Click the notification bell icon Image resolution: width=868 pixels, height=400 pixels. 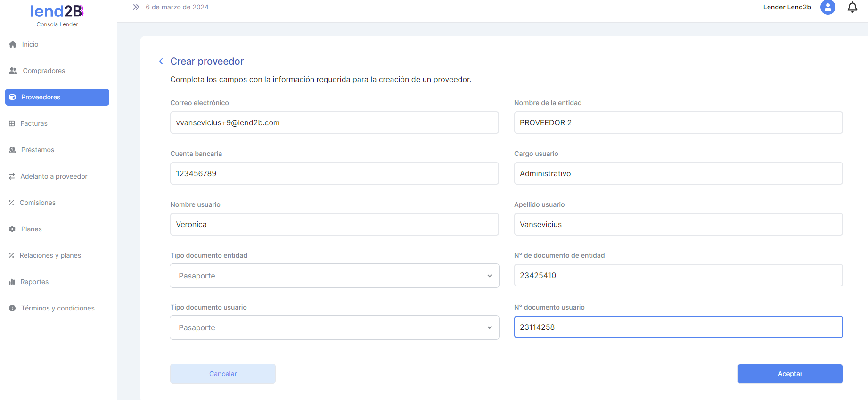pyautogui.click(x=852, y=8)
